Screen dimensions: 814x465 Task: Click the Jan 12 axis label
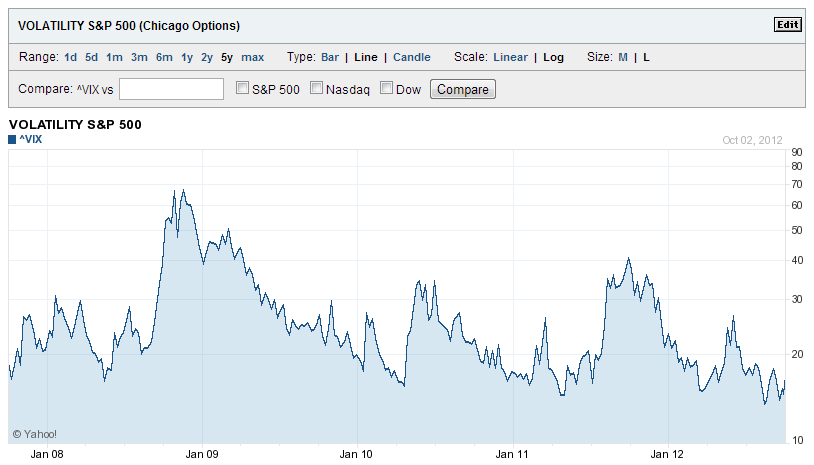(667, 454)
